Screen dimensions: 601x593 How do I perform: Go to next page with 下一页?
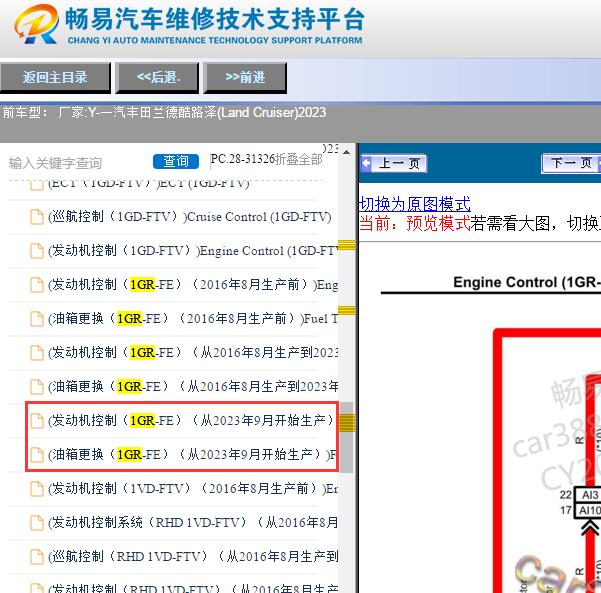pos(571,164)
